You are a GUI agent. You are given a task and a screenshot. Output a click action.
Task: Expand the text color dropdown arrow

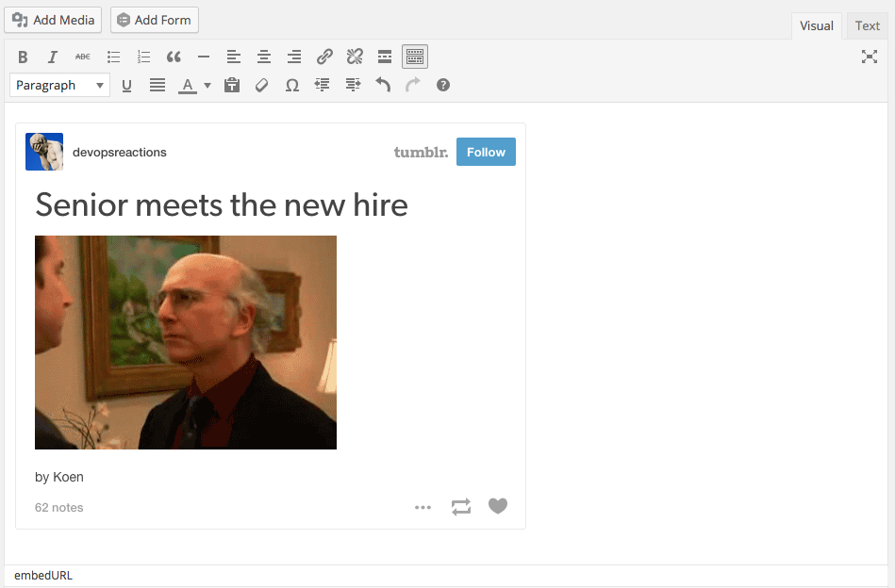point(207,86)
